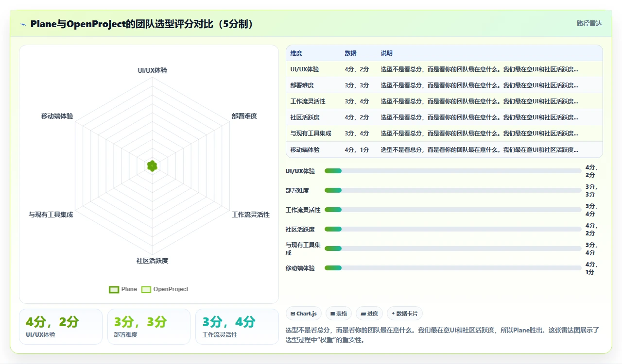This screenshot has width=622, height=364.
Task: Click the 移动端体验 progress bar
Action: click(x=453, y=268)
